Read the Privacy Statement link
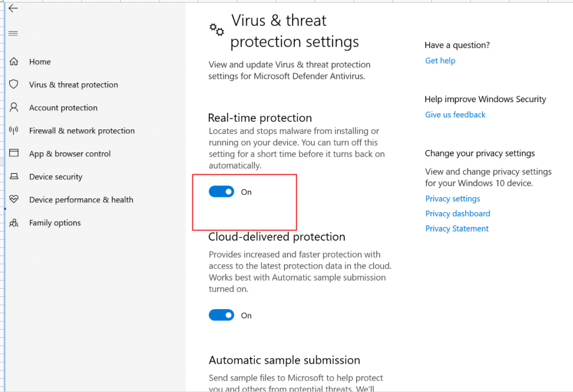 coord(457,229)
